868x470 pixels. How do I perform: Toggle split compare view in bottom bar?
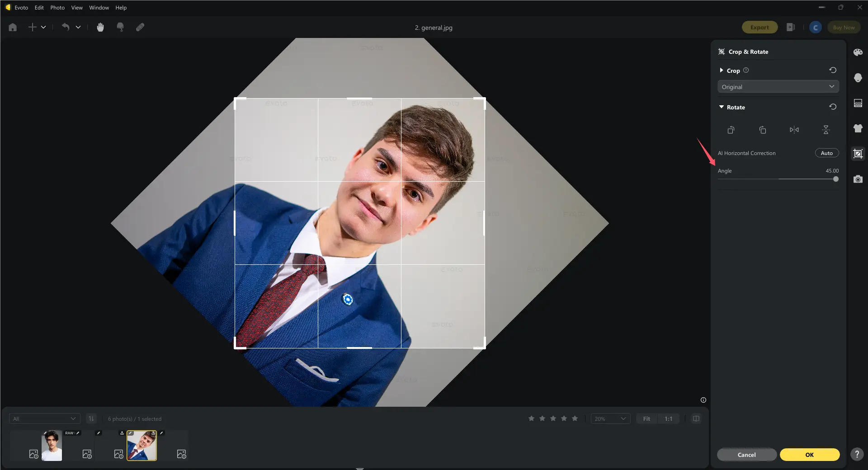696,419
